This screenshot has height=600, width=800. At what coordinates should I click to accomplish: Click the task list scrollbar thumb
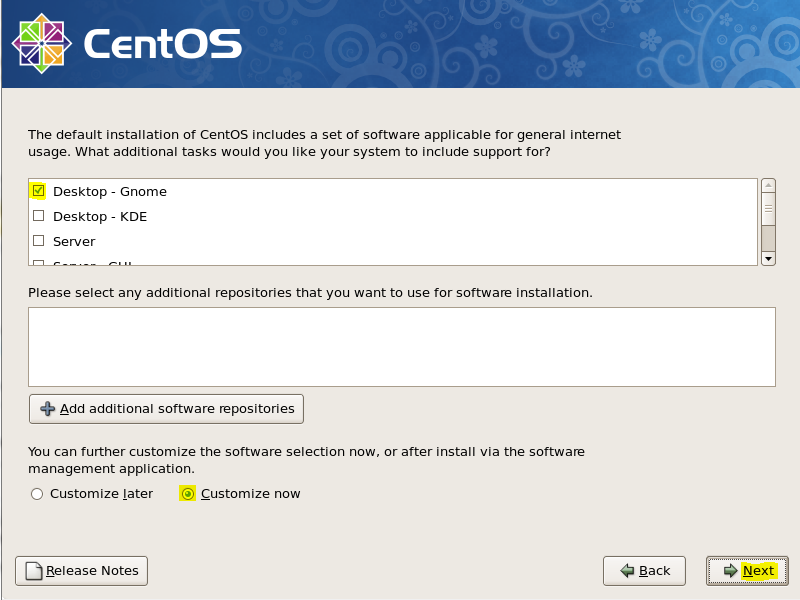(768, 209)
